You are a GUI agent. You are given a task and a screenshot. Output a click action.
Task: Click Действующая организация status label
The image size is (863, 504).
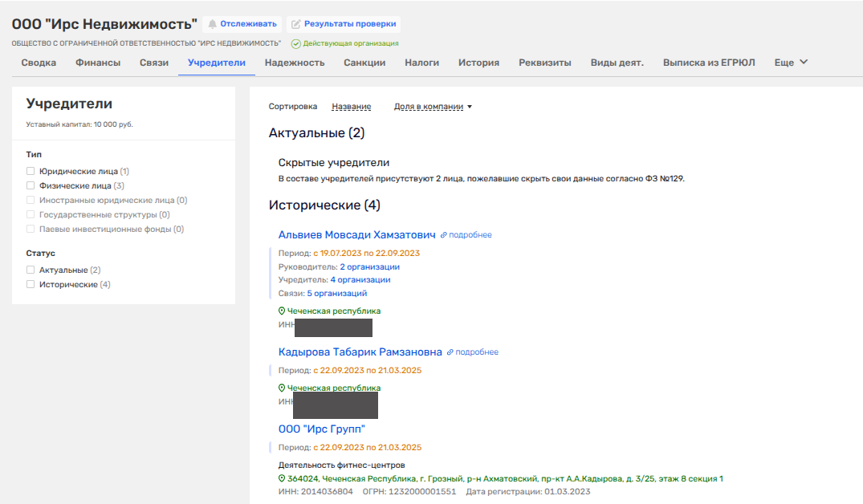pyautogui.click(x=351, y=43)
